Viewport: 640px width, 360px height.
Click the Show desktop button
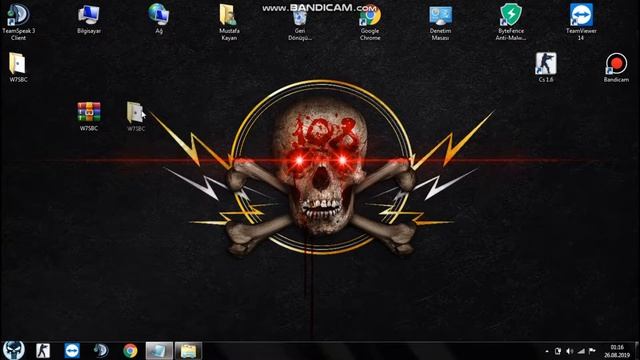pyautogui.click(x=637, y=351)
